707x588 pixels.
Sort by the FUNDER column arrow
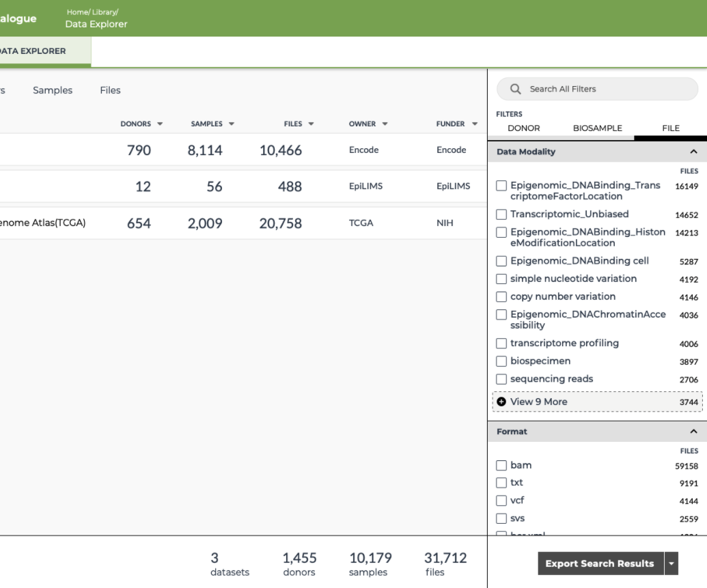coord(474,124)
